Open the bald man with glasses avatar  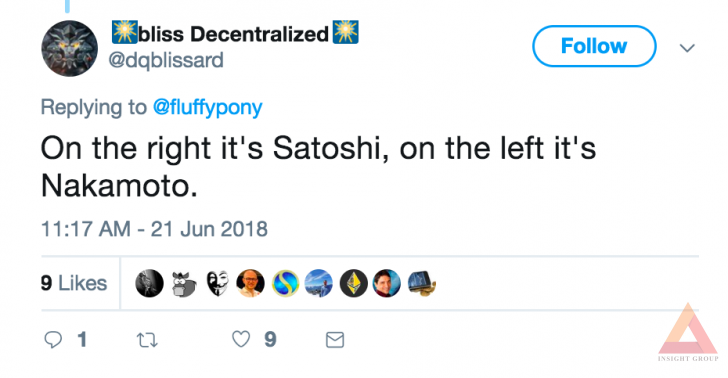(251, 283)
